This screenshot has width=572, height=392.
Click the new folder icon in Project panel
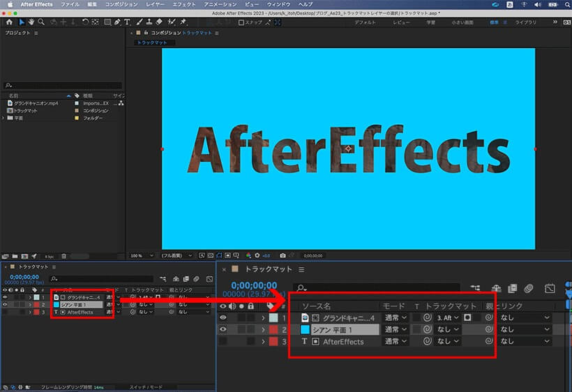(x=15, y=257)
